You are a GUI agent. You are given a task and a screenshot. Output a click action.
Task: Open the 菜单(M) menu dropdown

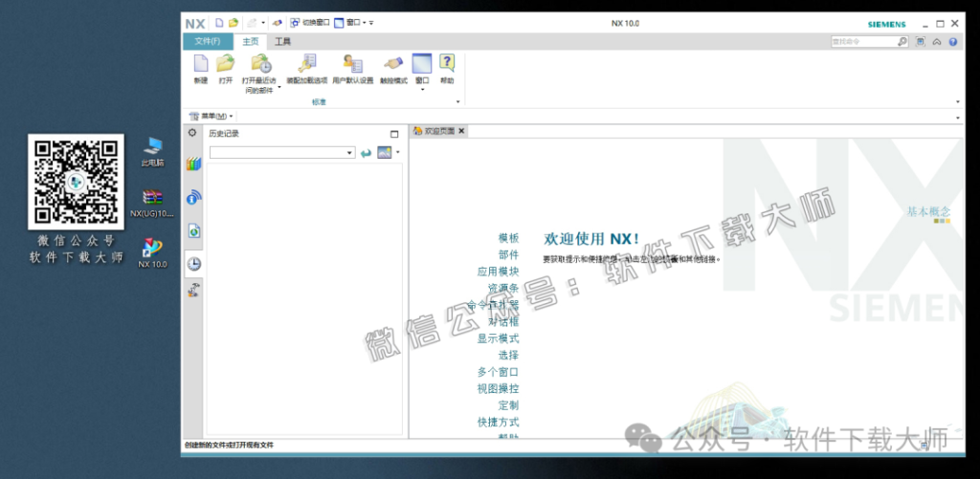[x=212, y=116]
